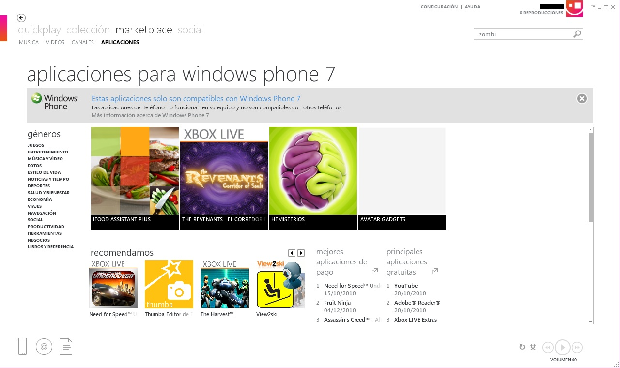Viewport: 620px width, 368px height.
Task: Click the playlist icon
Action: [66, 346]
